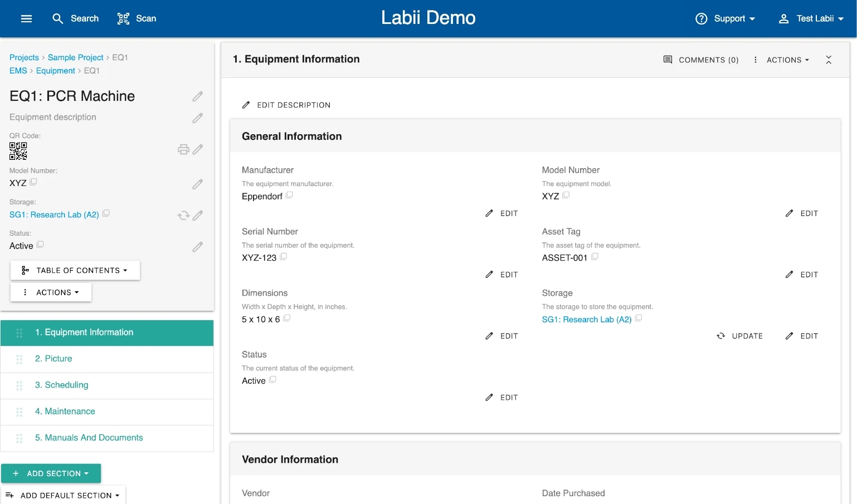Open the hamburger navigation menu
Image resolution: width=857 pixels, height=504 pixels.
pos(26,18)
